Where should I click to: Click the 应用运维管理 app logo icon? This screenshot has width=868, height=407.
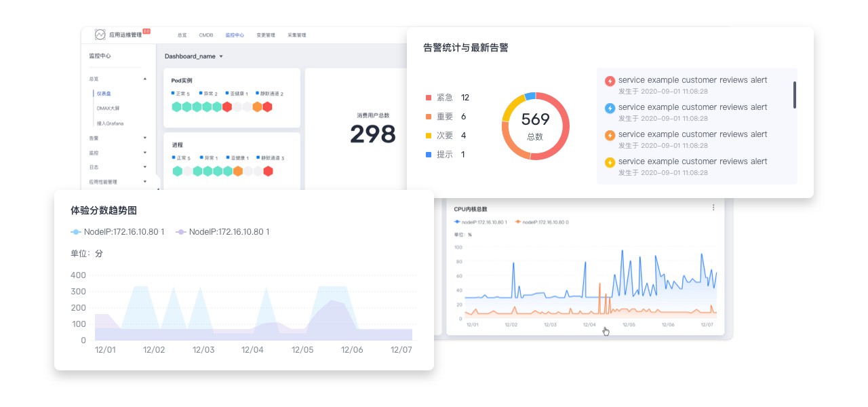(100, 35)
